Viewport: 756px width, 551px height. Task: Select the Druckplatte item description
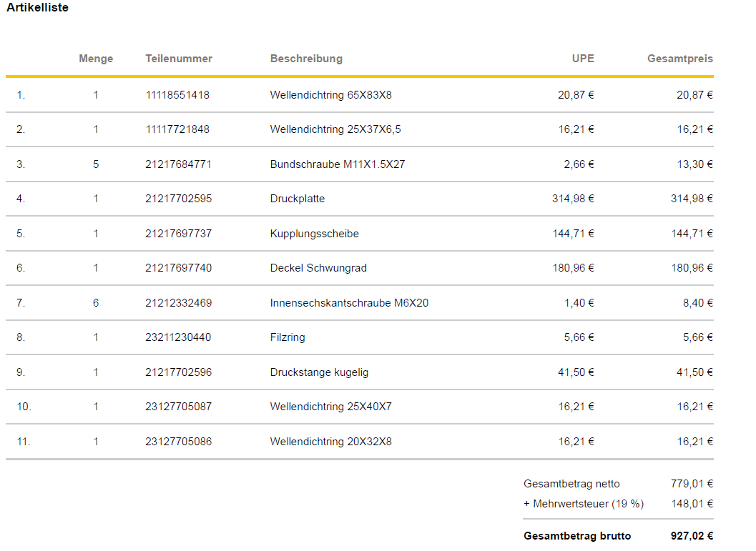298,199
